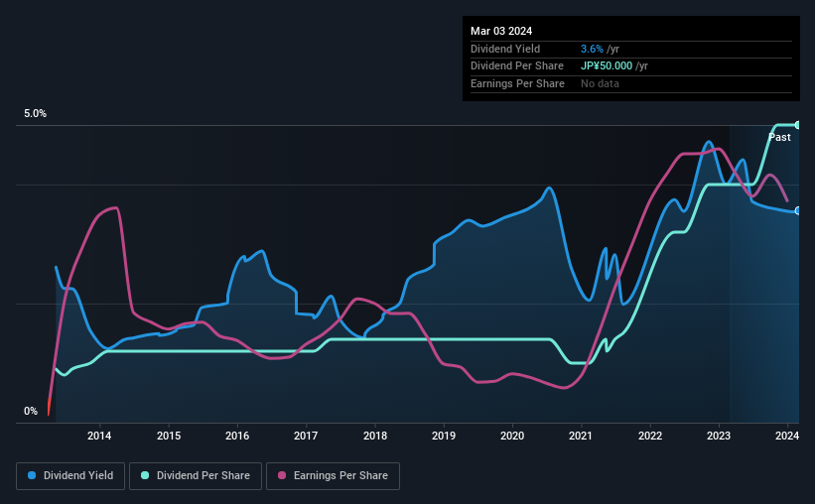Select the 2016 label on the time axis
Viewport: 815px width, 504px height.
point(237,436)
